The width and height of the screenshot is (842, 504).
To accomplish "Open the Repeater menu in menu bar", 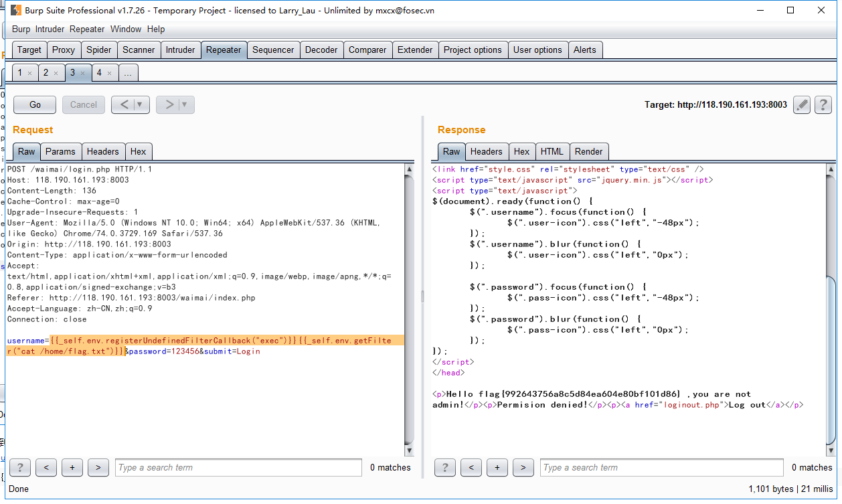I will pos(87,29).
